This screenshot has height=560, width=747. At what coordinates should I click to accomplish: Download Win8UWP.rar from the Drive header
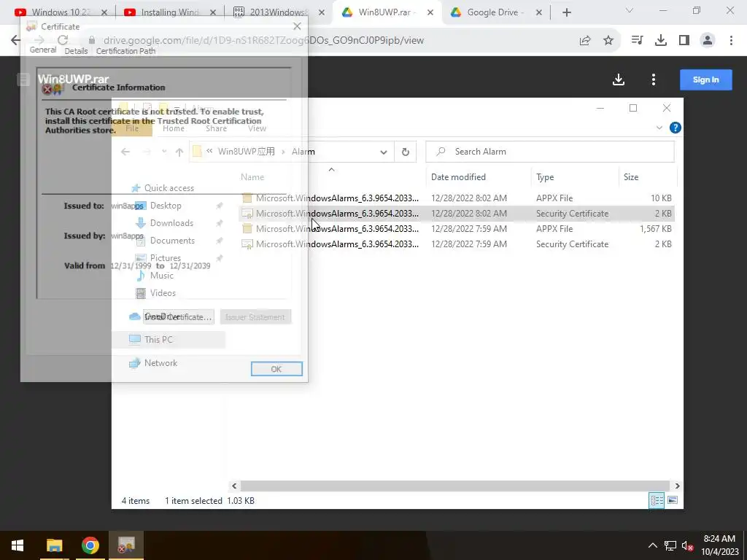point(619,79)
